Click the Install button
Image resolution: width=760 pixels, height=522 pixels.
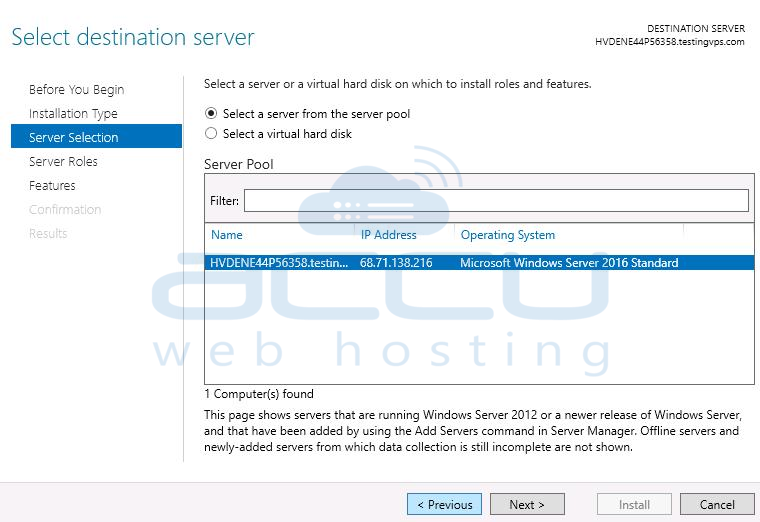click(634, 505)
